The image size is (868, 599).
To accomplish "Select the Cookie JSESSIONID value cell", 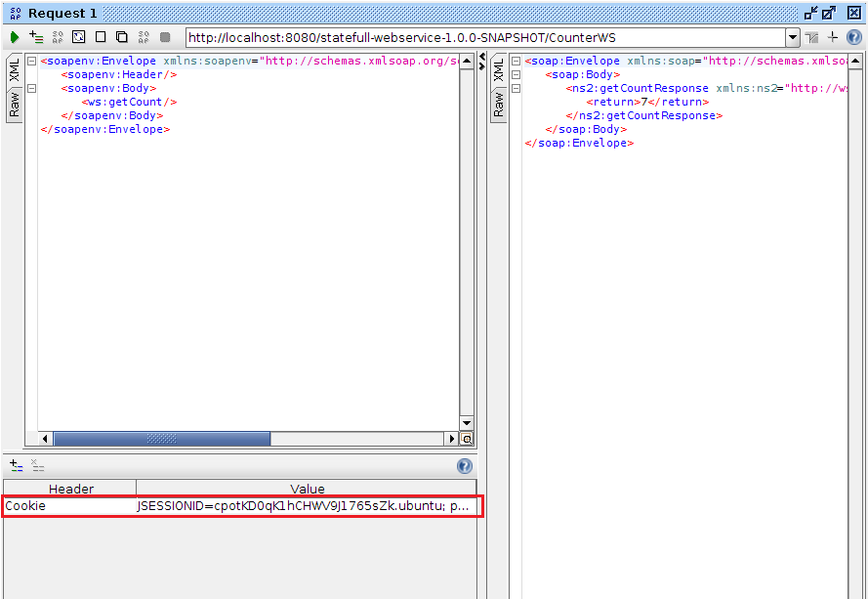I will (x=303, y=506).
